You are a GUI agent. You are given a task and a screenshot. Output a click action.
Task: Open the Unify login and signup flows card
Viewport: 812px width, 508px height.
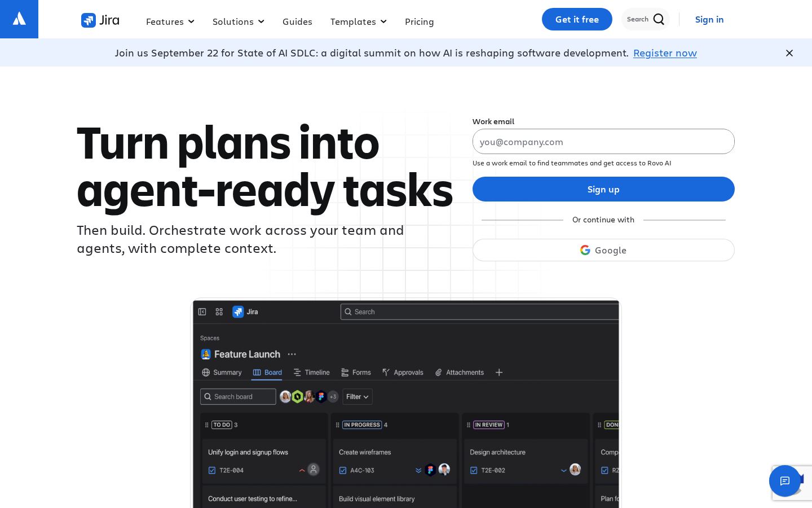coord(264,461)
